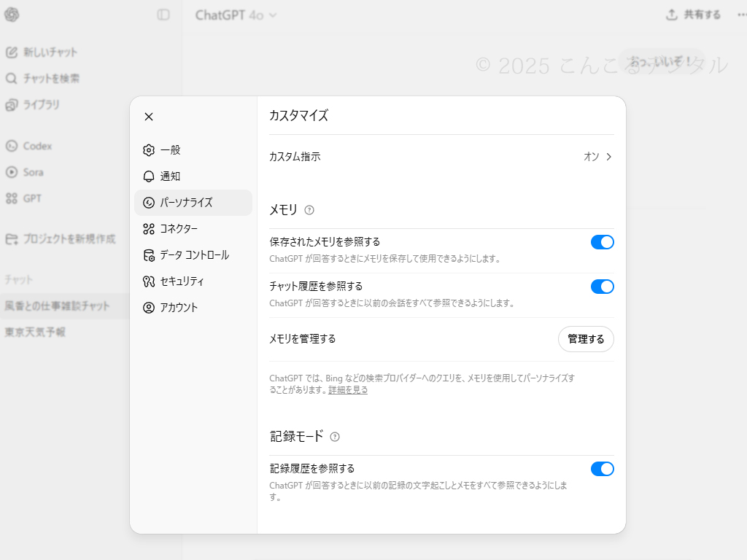The height and width of the screenshot is (560, 747).
Task: Click the チャット section label in sidebar
Action: pyautogui.click(x=18, y=280)
